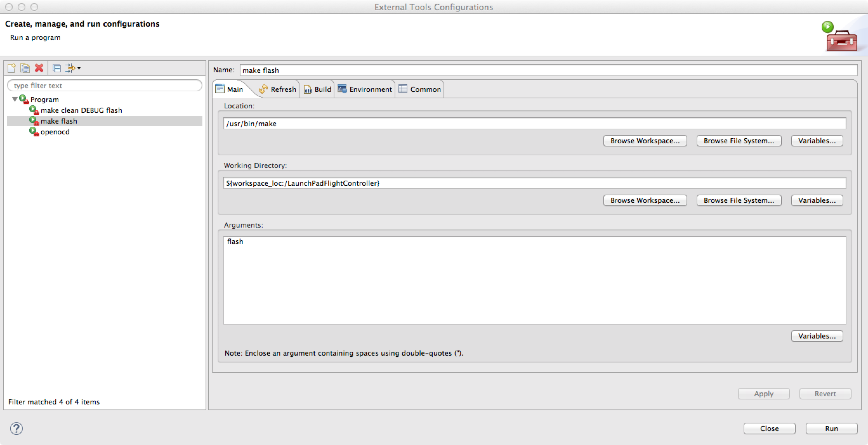Click Browse File System under Working Directory
This screenshot has height=445, width=868.
click(739, 200)
